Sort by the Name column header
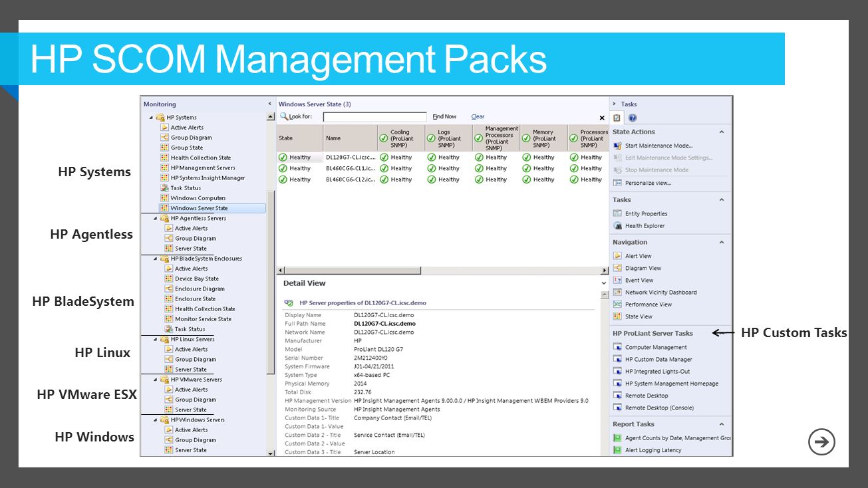868x488 pixels. [351, 138]
